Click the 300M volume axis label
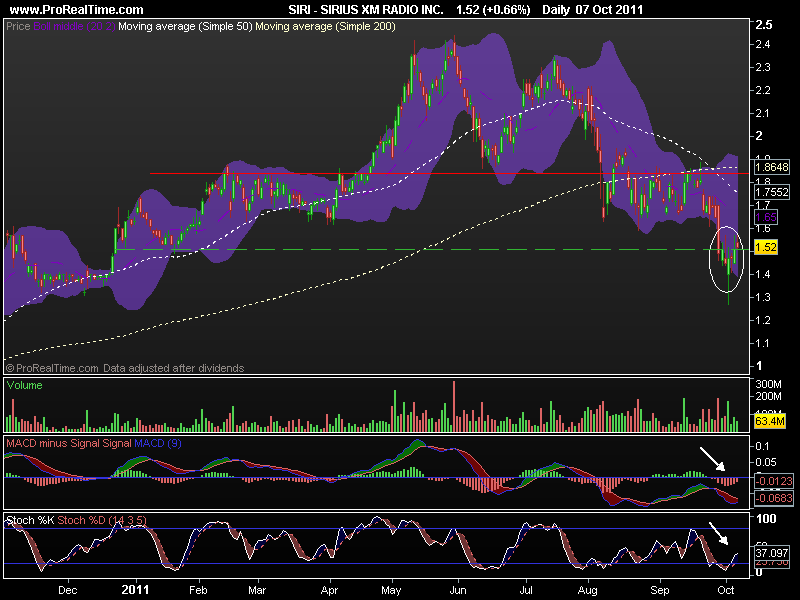Image resolution: width=800 pixels, height=600 pixels. 768,384
